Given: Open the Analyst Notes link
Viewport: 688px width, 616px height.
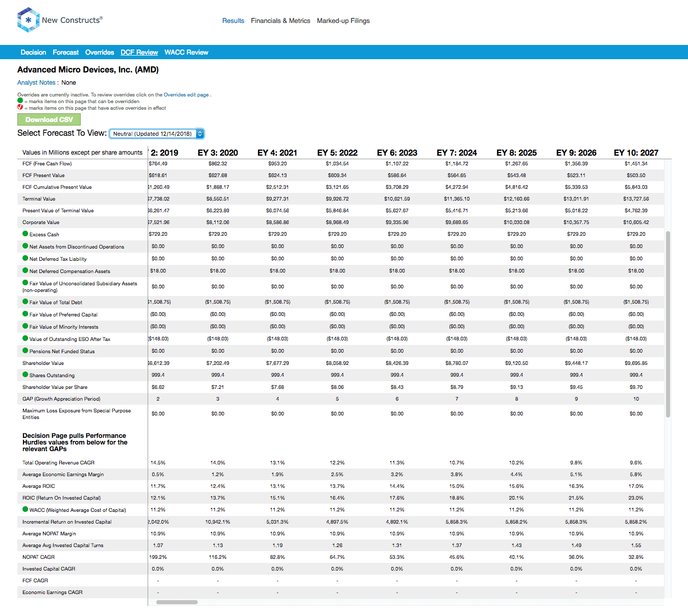Looking at the screenshot, I should coord(36,83).
